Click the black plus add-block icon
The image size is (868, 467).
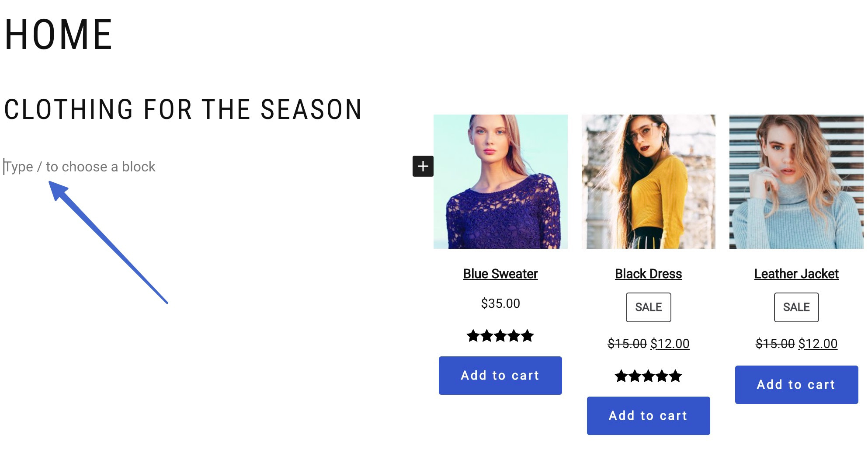pos(423,166)
